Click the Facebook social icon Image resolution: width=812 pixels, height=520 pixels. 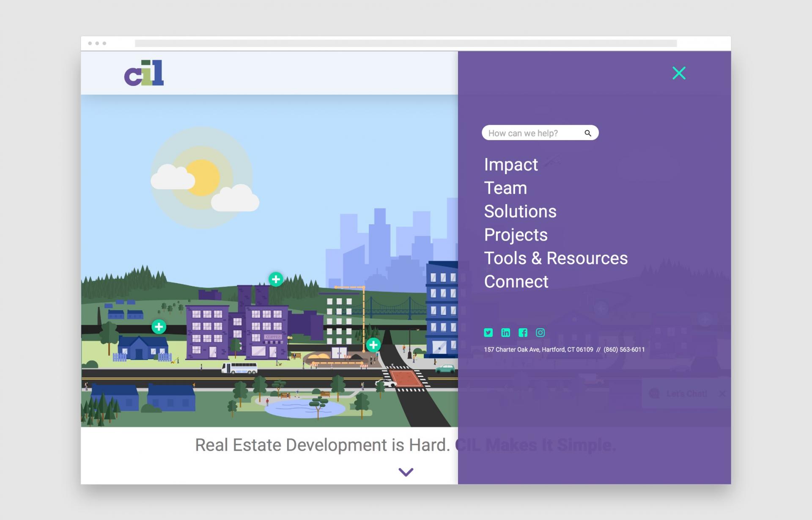pyautogui.click(x=523, y=333)
